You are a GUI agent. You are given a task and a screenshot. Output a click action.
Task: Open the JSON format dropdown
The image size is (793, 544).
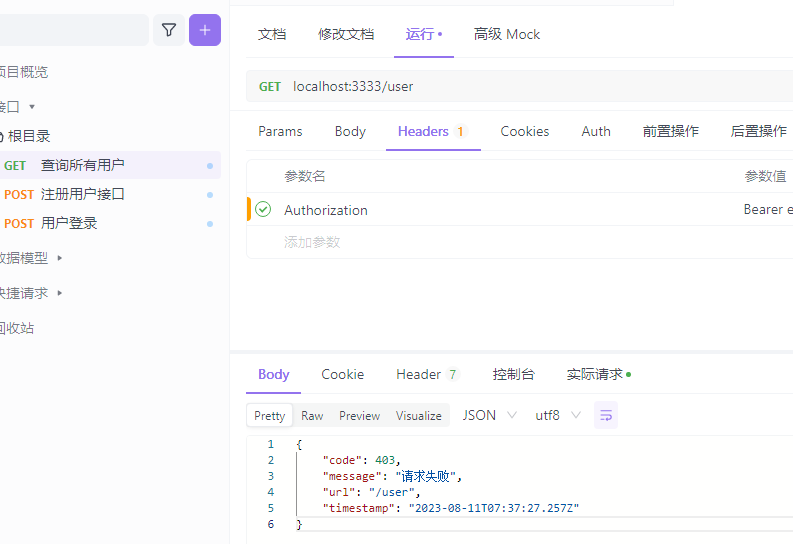(489, 416)
